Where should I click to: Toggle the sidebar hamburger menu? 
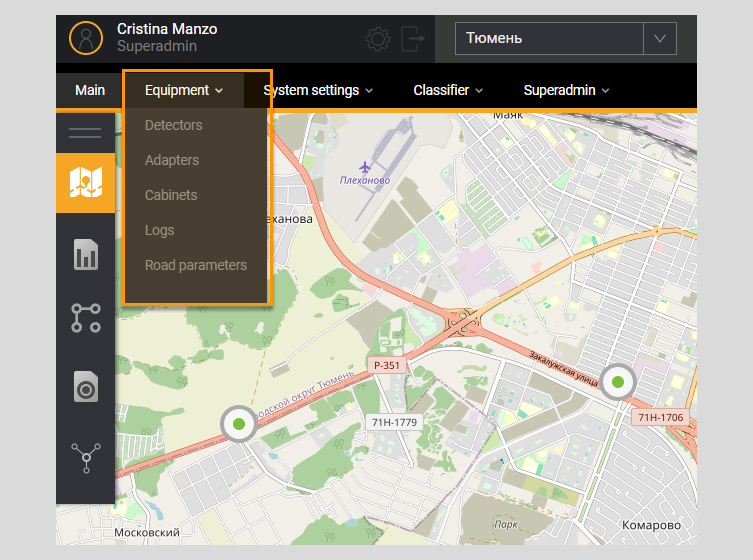tap(85, 133)
